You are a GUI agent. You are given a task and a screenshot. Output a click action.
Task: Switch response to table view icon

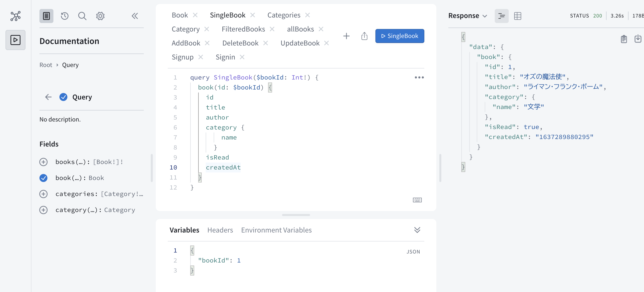[x=517, y=16]
